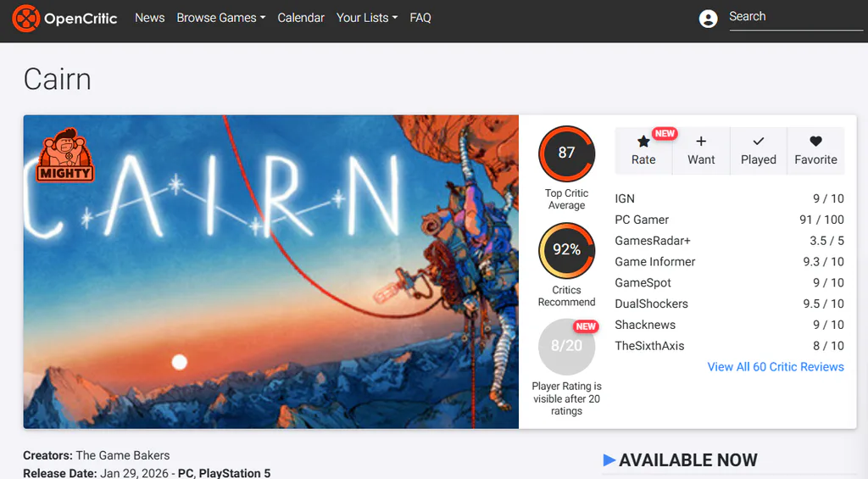Open the OpenCritic home logo
This screenshot has height=479, width=868.
[64, 19]
